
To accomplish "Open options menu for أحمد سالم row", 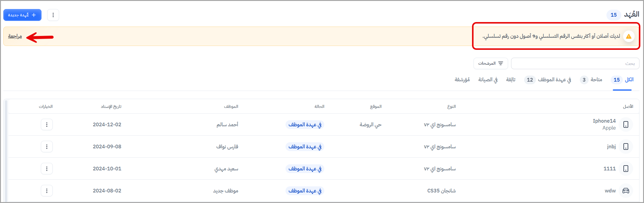I will pyautogui.click(x=47, y=124).
